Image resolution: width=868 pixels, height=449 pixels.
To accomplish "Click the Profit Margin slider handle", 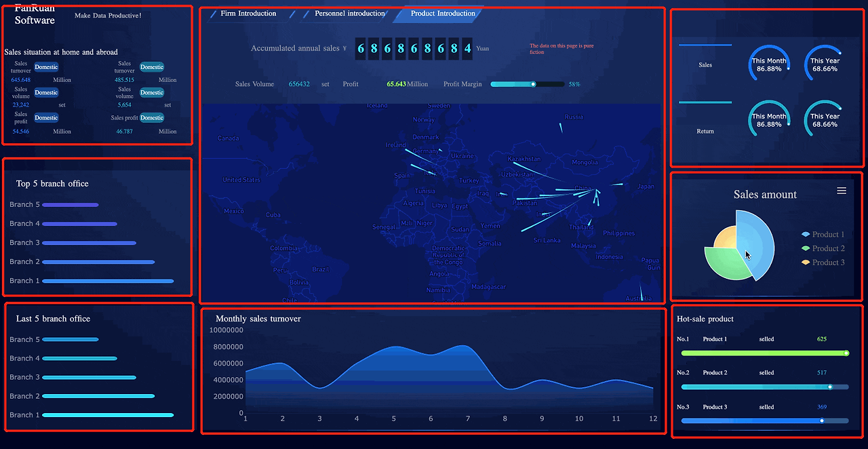I will pyautogui.click(x=533, y=84).
